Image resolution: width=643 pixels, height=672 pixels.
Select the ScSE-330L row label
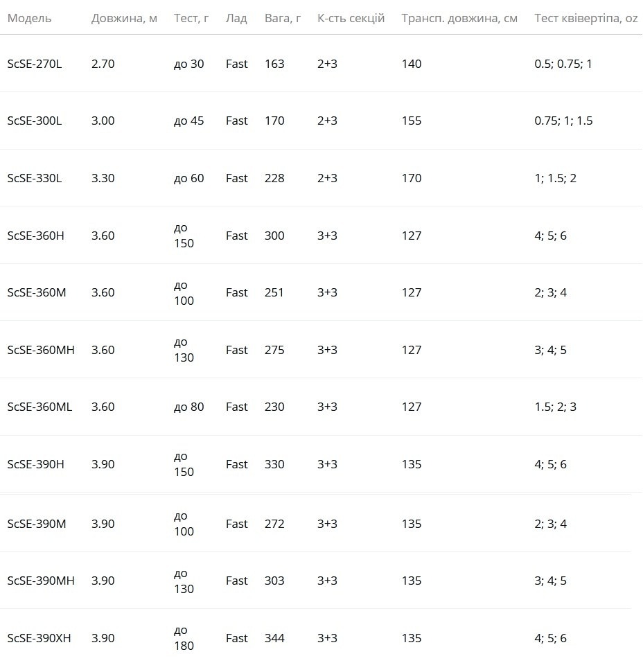34,178
